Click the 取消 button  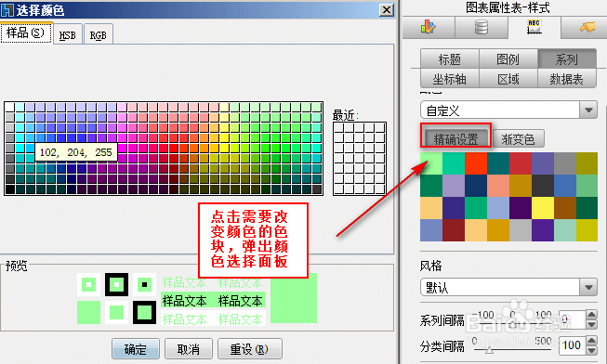(x=189, y=349)
